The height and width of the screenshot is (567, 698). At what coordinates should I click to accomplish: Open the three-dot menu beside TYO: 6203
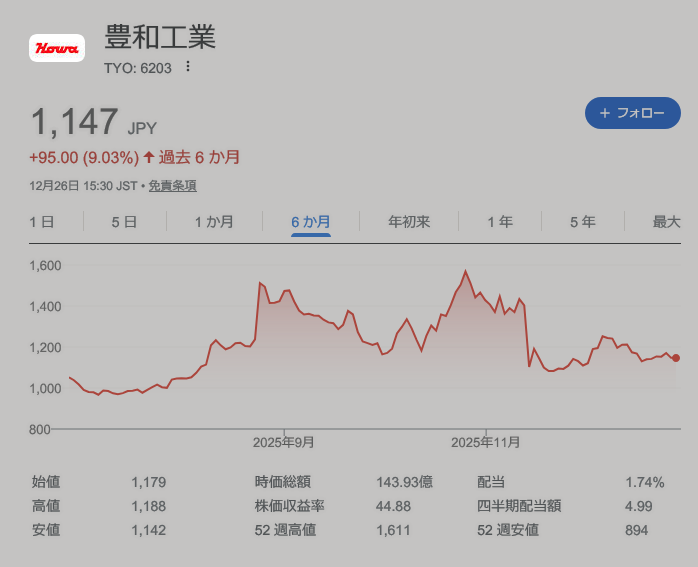coord(187,67)
